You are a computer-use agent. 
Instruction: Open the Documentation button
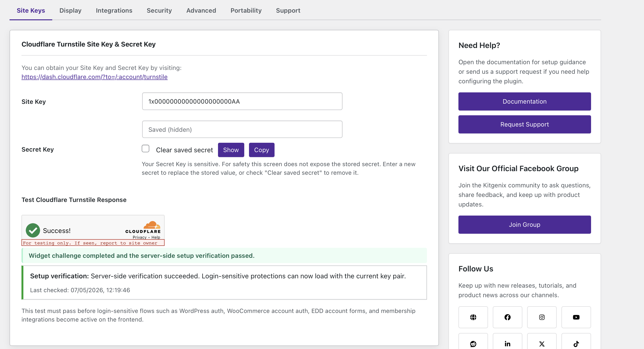tap(525, 101)
